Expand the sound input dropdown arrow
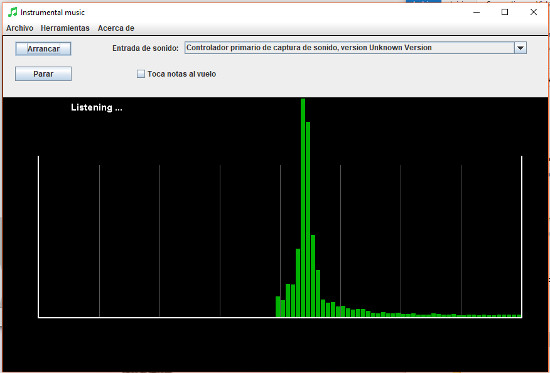This screenshot has height=373, width=550. [x=521, y=48]
